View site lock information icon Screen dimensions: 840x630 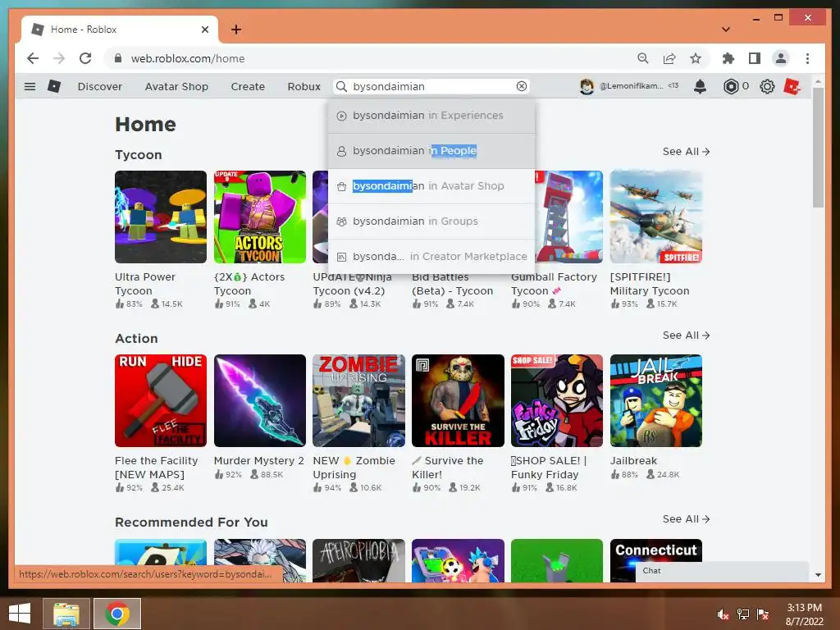coord(118,58)
